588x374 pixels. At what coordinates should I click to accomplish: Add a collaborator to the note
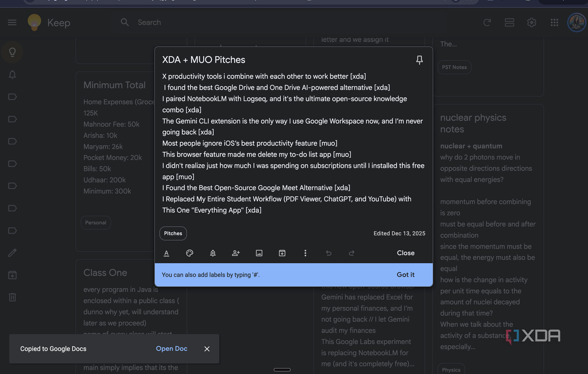point(236,253)
